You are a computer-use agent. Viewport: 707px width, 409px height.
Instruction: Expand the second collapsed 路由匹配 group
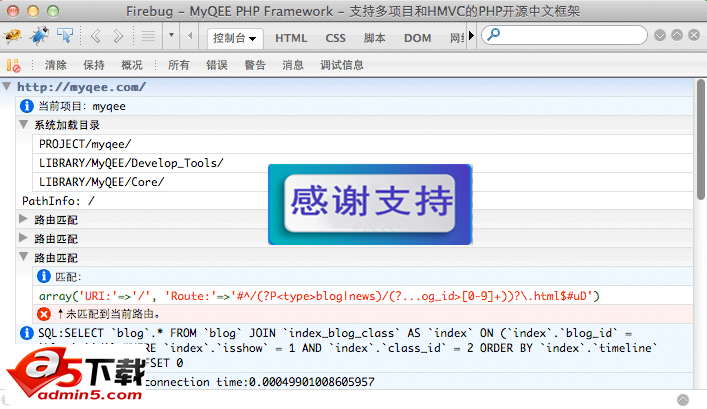tap(23, 238)
